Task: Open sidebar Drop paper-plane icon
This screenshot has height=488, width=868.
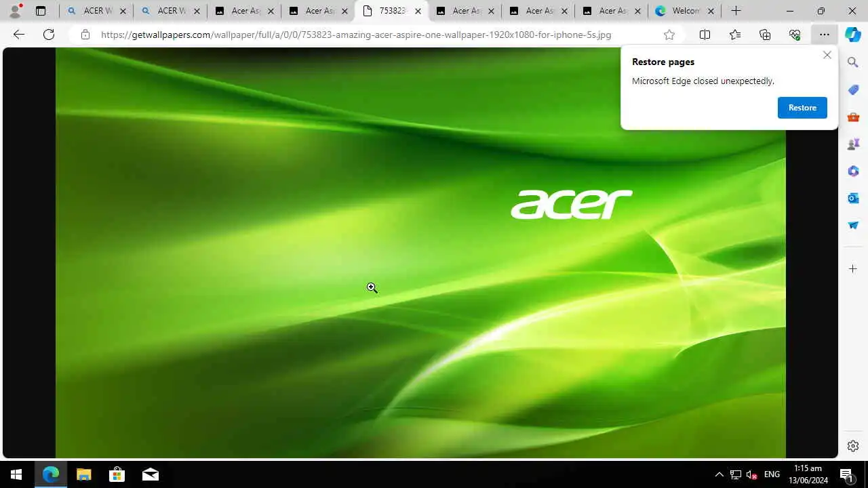Action: pyautogui.click(x=853, y=225)
